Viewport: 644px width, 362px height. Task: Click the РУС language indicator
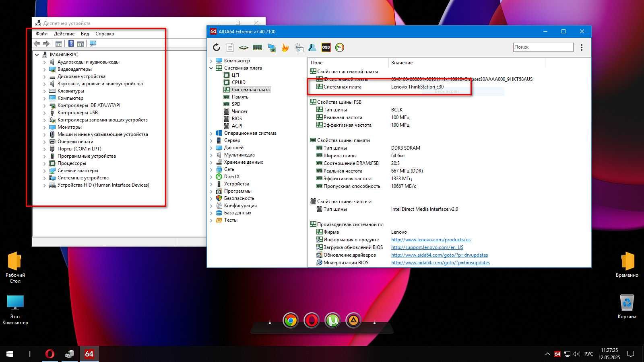588,354
